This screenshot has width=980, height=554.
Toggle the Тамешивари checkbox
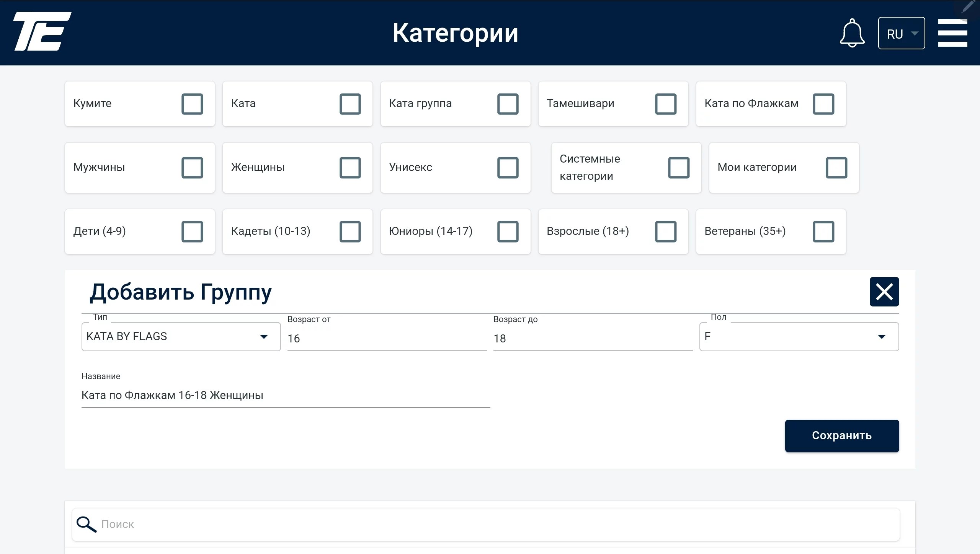coord(666,104)
